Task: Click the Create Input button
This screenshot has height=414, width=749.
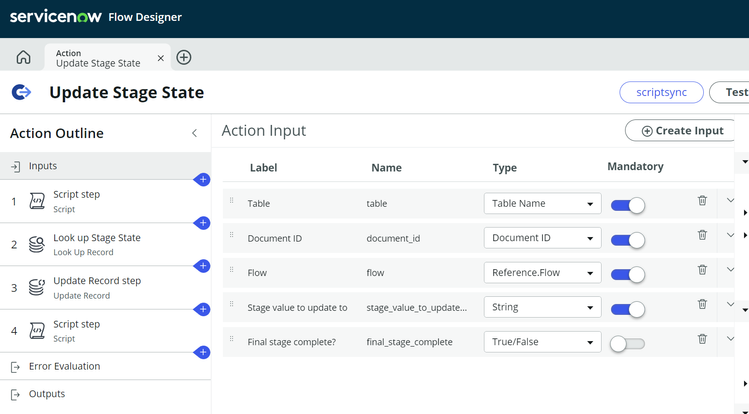Action: tap(682, 130)
